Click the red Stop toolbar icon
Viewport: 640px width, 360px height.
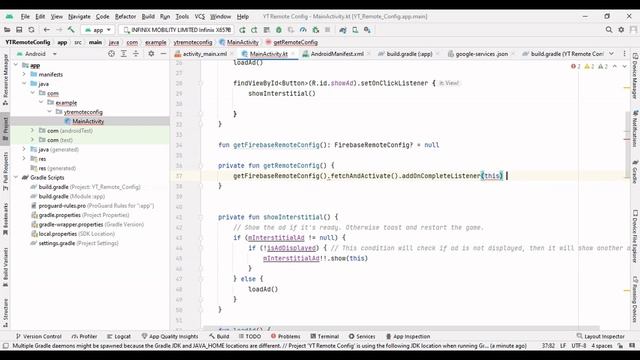pos(327,30)
